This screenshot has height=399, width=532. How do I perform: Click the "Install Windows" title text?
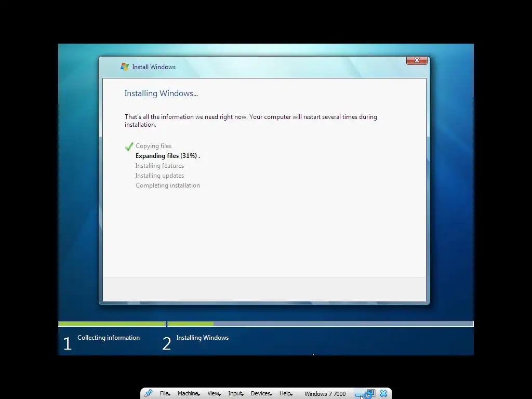click(x=154, y=67)
